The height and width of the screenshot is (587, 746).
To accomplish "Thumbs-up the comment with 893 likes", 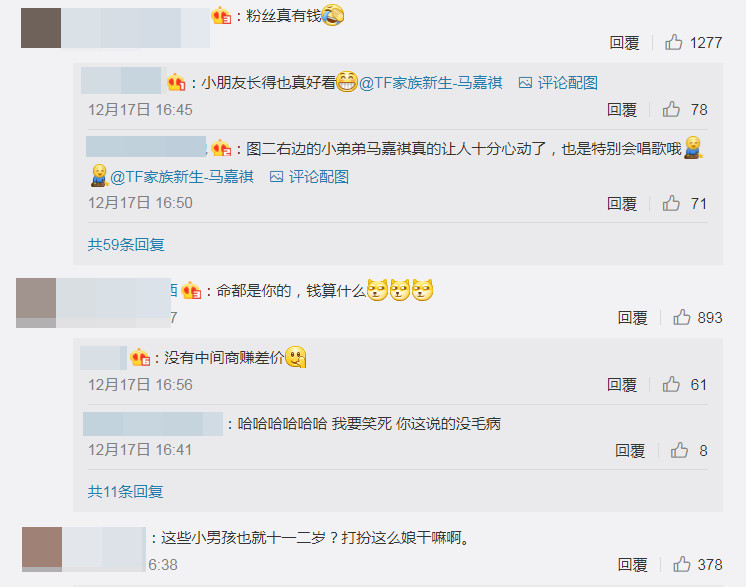I will (682, 317).
